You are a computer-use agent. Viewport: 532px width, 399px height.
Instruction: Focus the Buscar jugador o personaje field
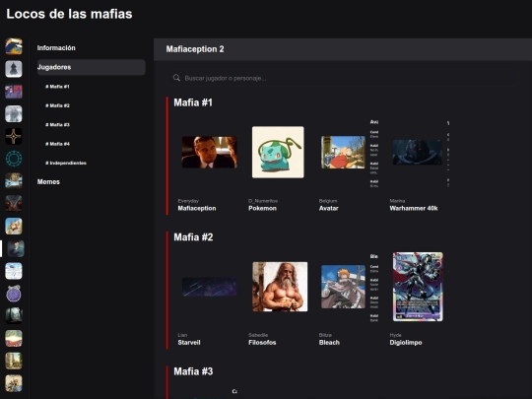pos(343,78)
